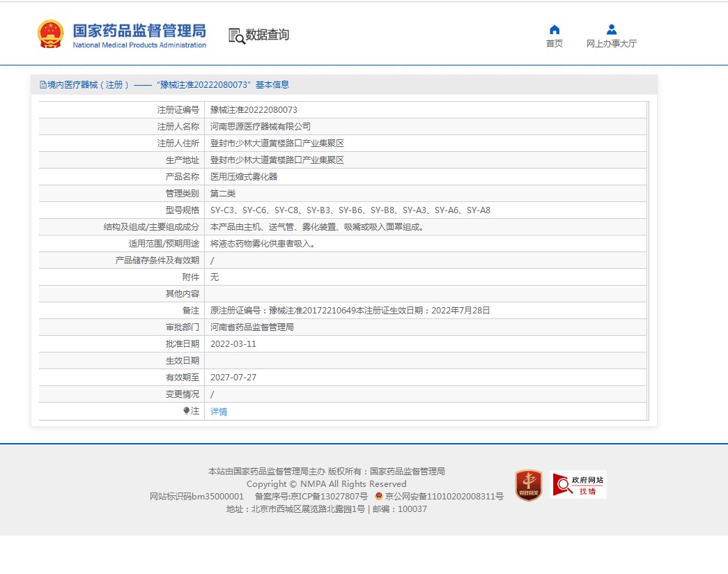Open 京ICP备13027807号 record link
728x574 pixels.
pyautogui.click(x=329, y=497)
